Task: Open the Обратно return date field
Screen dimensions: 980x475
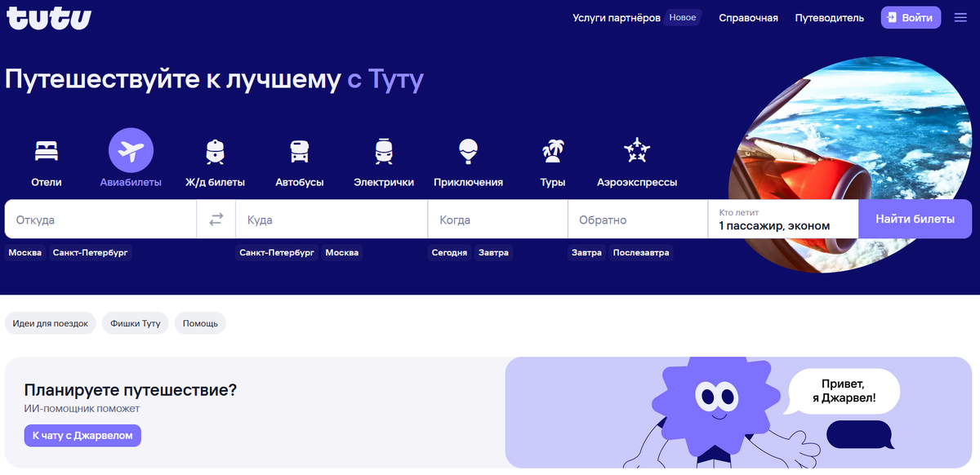Action: 638,220
